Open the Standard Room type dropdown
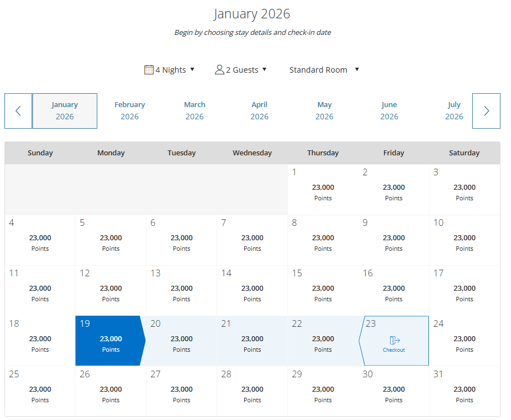511x420 pixels. coord(324,70)
